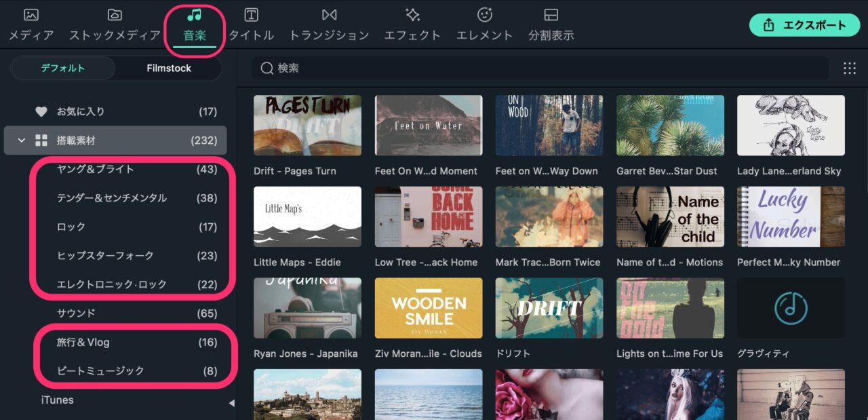Open the メディア media tab

point(31,25)
